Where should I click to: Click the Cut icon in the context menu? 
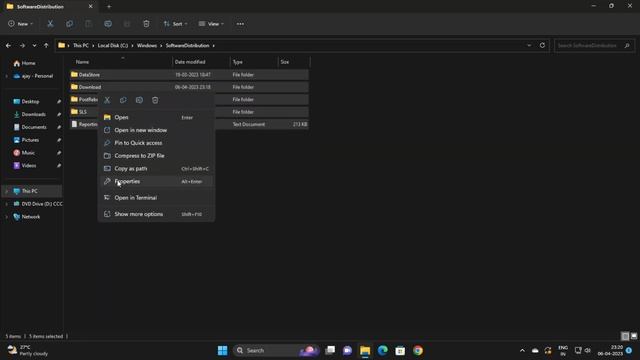pos(107,100)
